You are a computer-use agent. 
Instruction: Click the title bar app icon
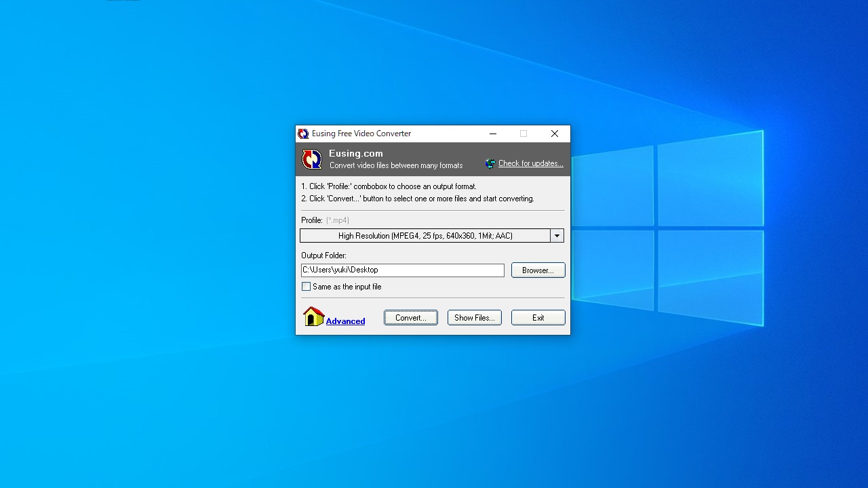304,134
